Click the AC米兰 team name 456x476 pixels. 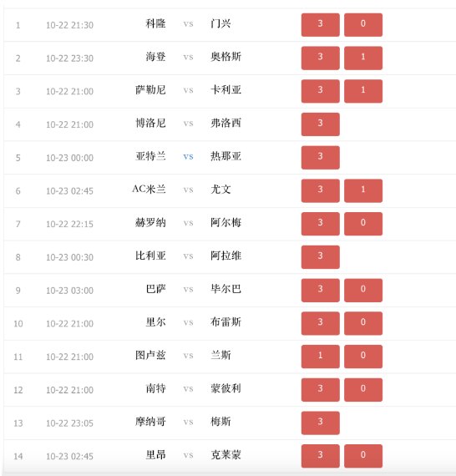click(x=149, y=190)
